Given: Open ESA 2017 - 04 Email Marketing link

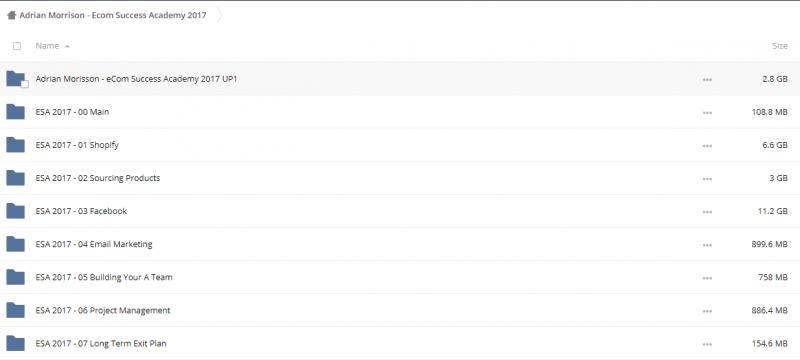Looking at the screenshot, I should click(94, 244).
